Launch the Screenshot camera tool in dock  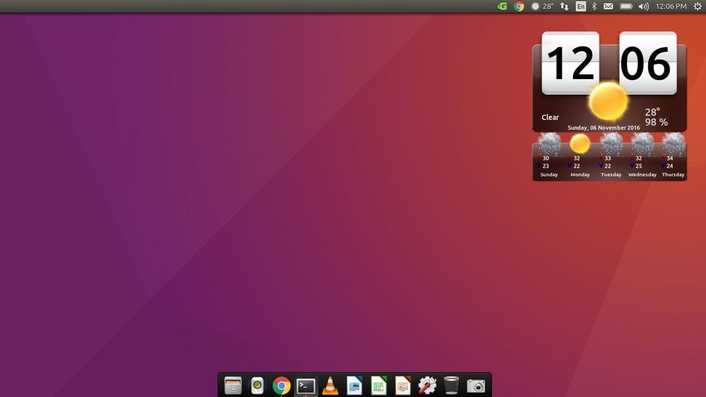pos(475,386)
